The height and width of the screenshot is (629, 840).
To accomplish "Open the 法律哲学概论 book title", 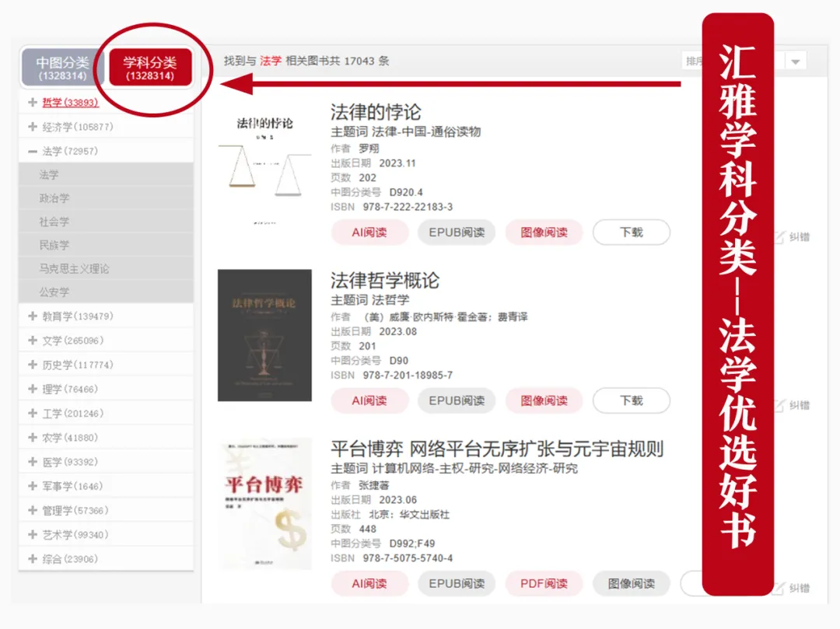I will click(385, 281).
